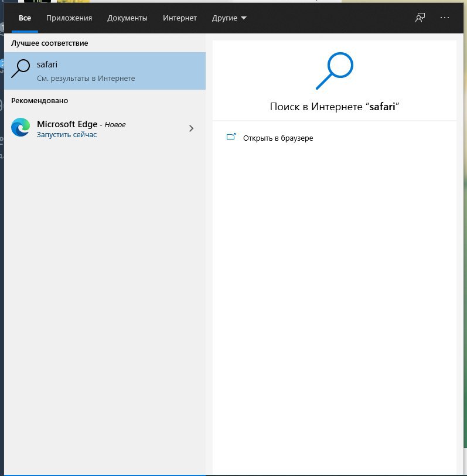The height and width of the screenshot is (476, 467).
Task: Select the safari best match result
Action: coord(105,71)
